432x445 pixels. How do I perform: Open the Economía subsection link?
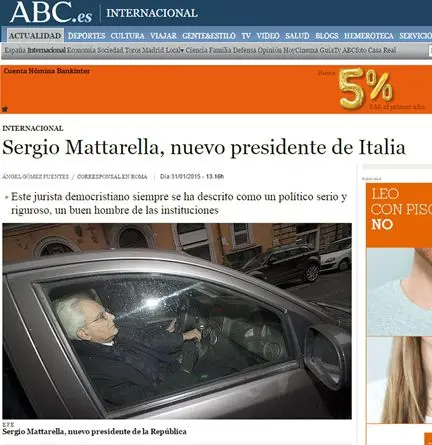[x=81, y=50]
